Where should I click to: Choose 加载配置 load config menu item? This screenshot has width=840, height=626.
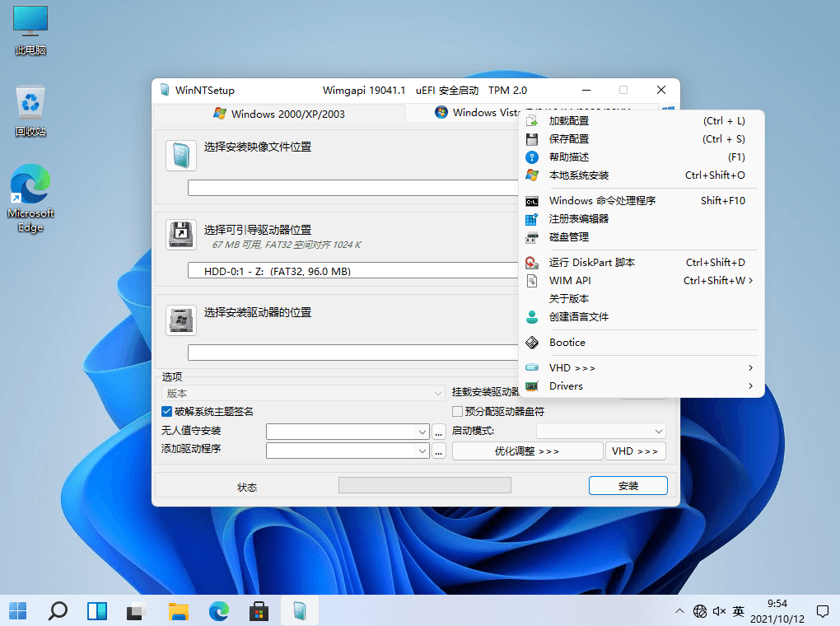[642, 121]
